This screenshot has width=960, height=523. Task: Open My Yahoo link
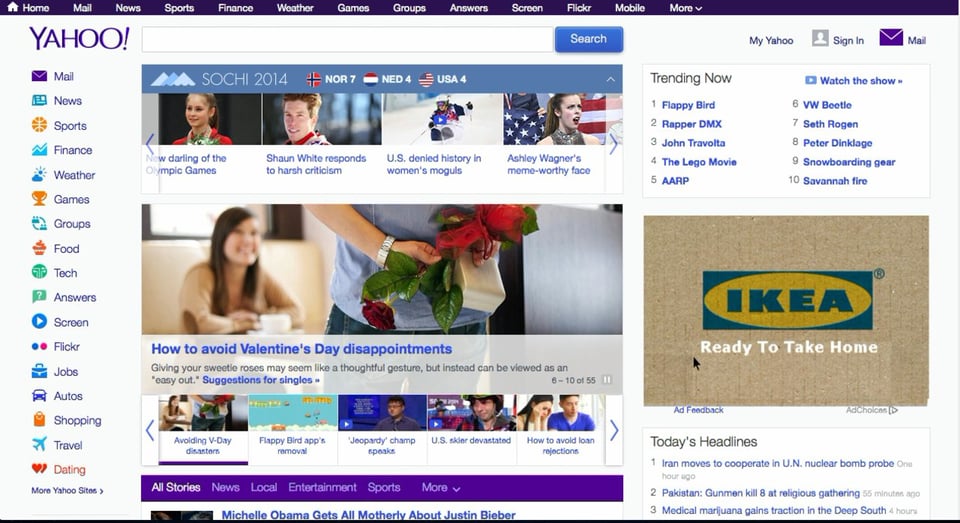(x=771, y=40)
